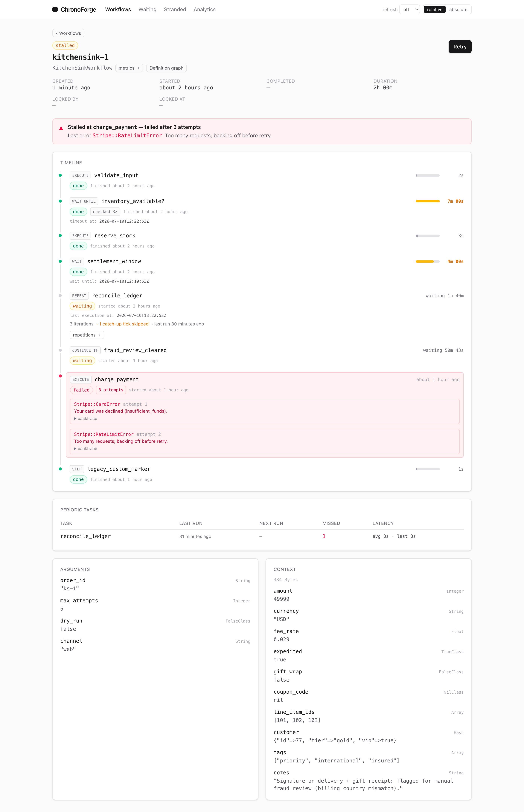The width and height of the screenshot is (524, 812).
Task: Click the fee_rate value 0.029
Action: (281, 640)
